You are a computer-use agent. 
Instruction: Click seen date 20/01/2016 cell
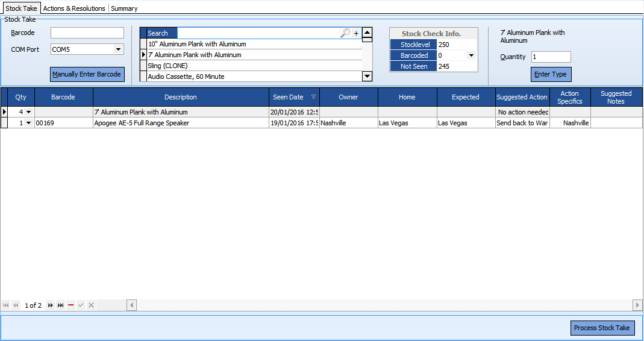tap(294, 112)
